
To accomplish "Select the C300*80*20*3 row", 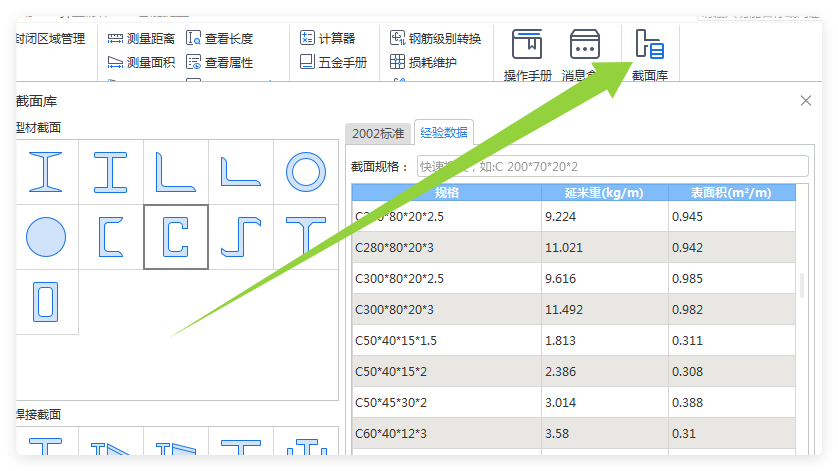I will click(573, 310).
